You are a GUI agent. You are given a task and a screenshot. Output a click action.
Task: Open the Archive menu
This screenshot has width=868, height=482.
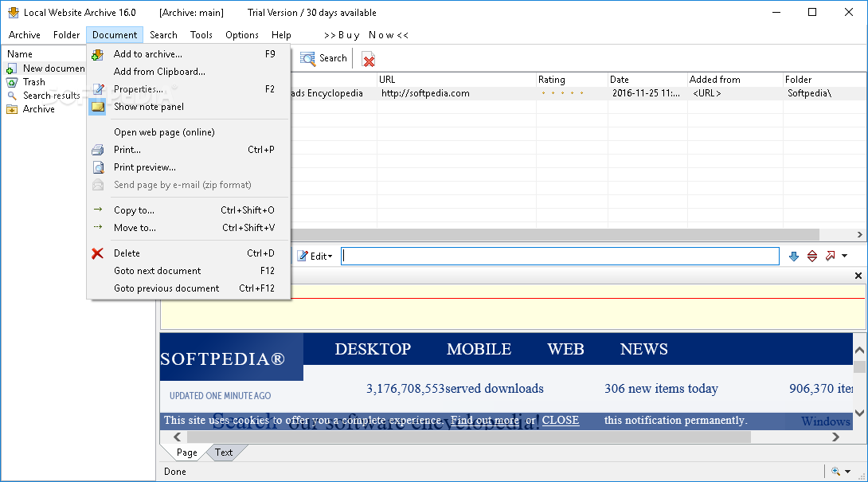point(25,35)
